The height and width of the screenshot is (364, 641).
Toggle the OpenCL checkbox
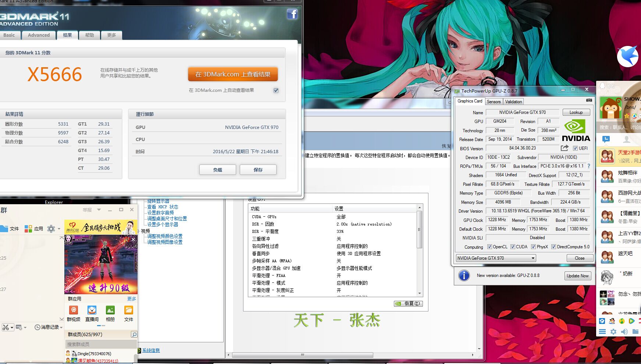tap(489, 247)
